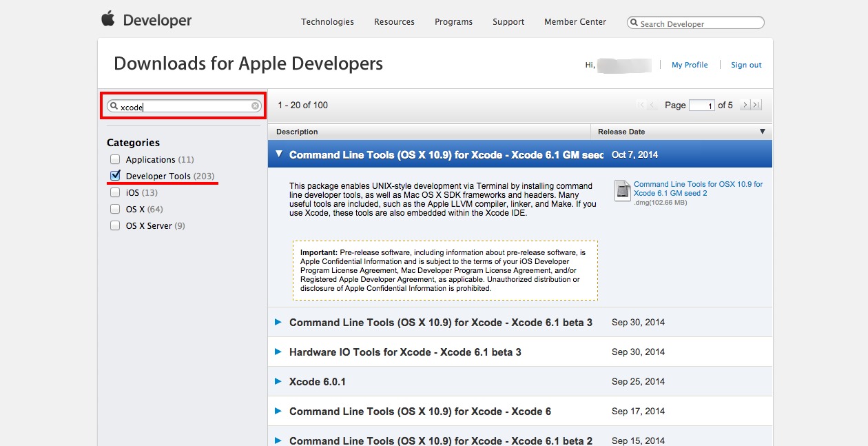Go to the first page arrow
Image resolution: width=868 pixels, height=446 pixels.
(x=641, y=105)
